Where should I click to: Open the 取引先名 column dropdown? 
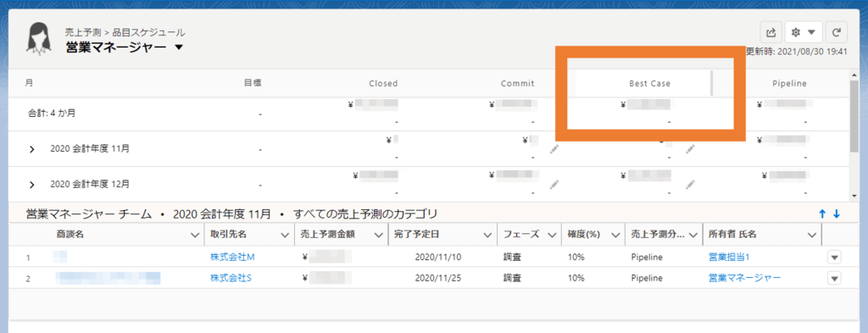tap(285, 235)
